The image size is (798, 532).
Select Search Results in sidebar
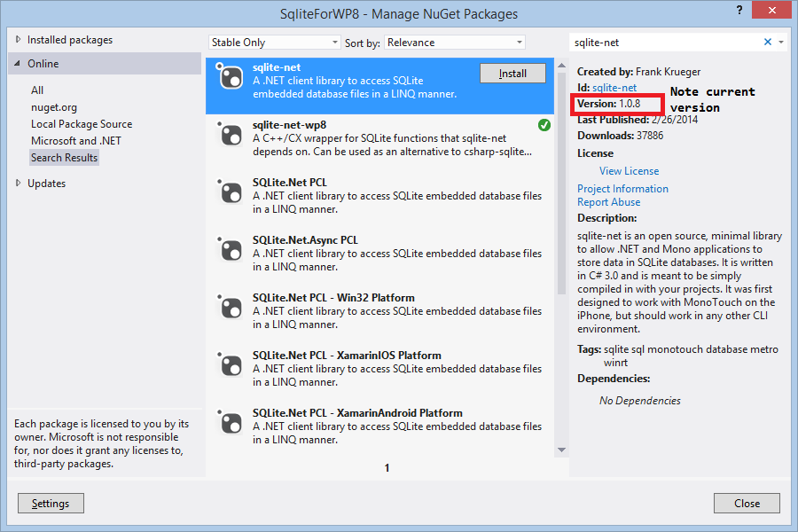pyautogui.click(x=64, y=158)
